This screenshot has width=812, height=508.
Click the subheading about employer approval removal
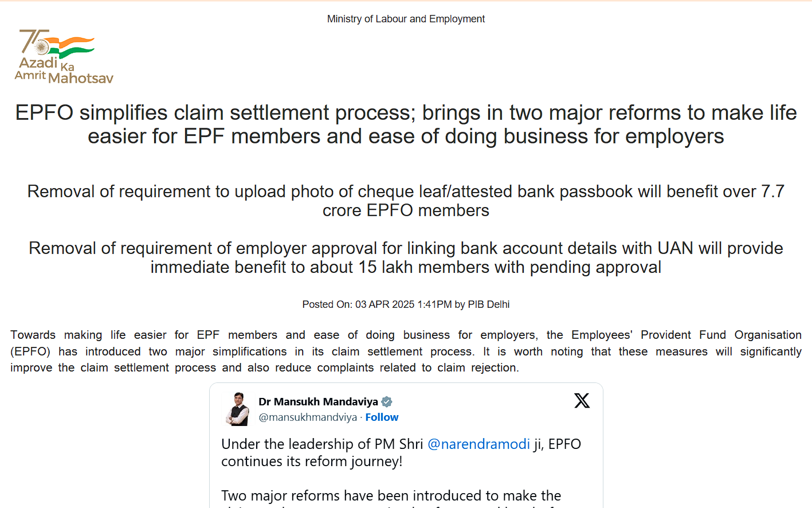[x=406, y=257]
